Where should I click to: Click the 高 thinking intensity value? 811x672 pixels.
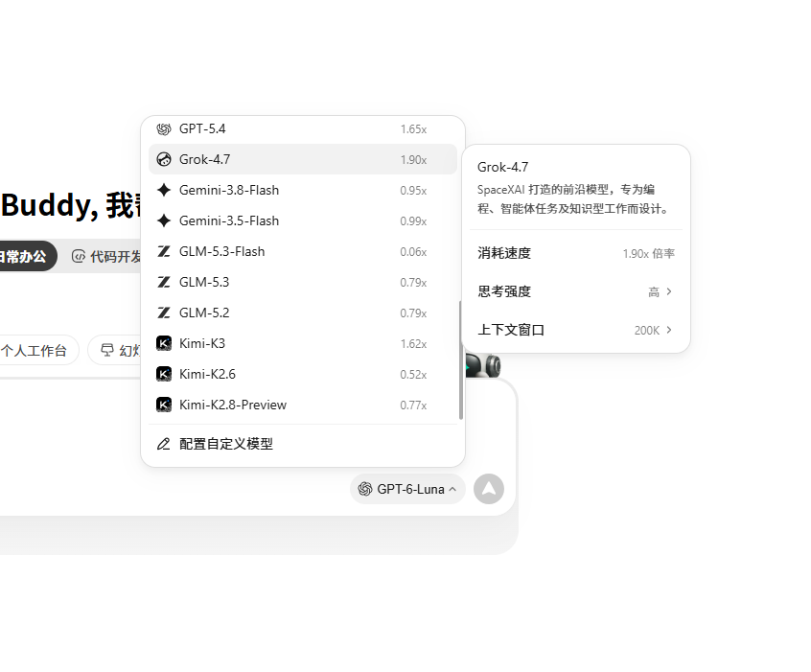(654, 291)
